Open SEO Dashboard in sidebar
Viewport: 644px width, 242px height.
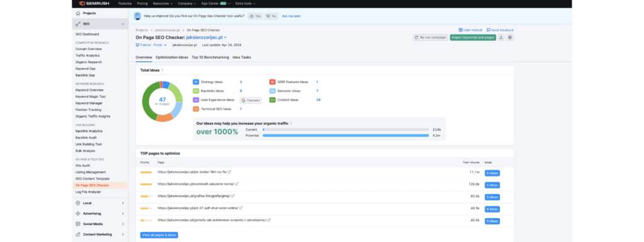click(87, 34)
